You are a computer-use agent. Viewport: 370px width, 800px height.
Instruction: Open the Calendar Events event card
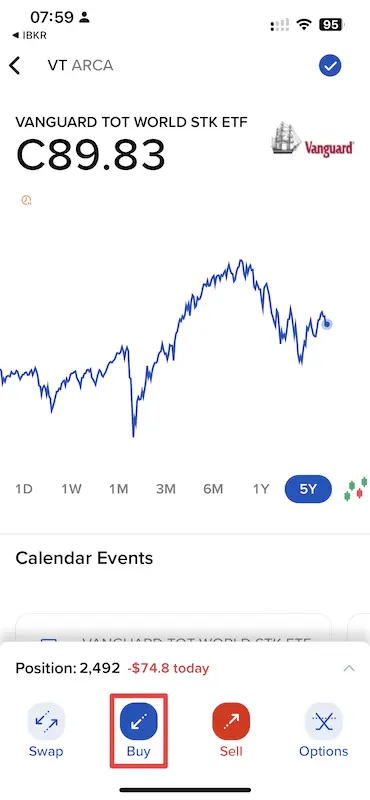174,628
